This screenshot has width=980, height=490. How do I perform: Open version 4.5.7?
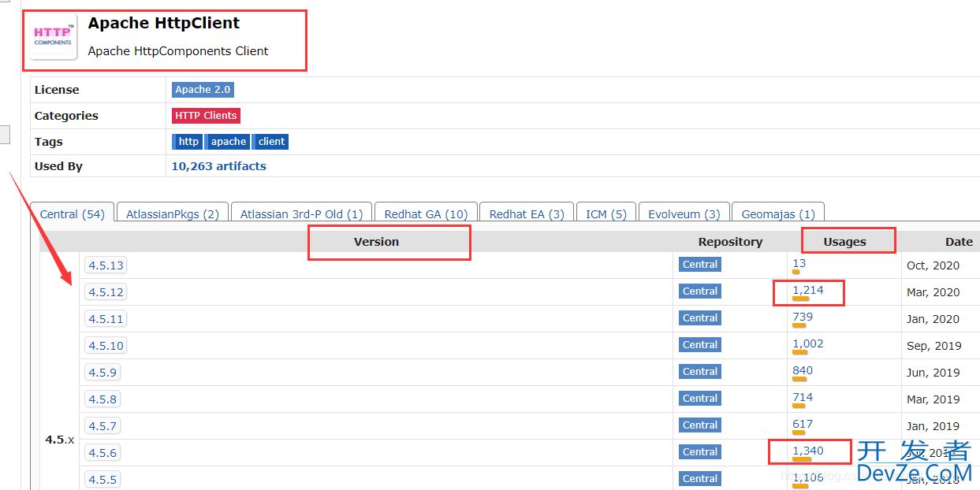click(x=102, y=426)
